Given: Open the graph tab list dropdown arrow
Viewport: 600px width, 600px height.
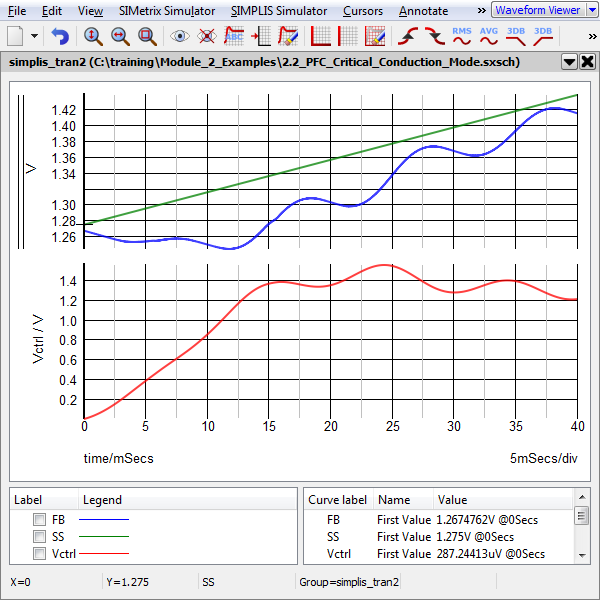Looking at the screenshot, I should pos(569,61).
